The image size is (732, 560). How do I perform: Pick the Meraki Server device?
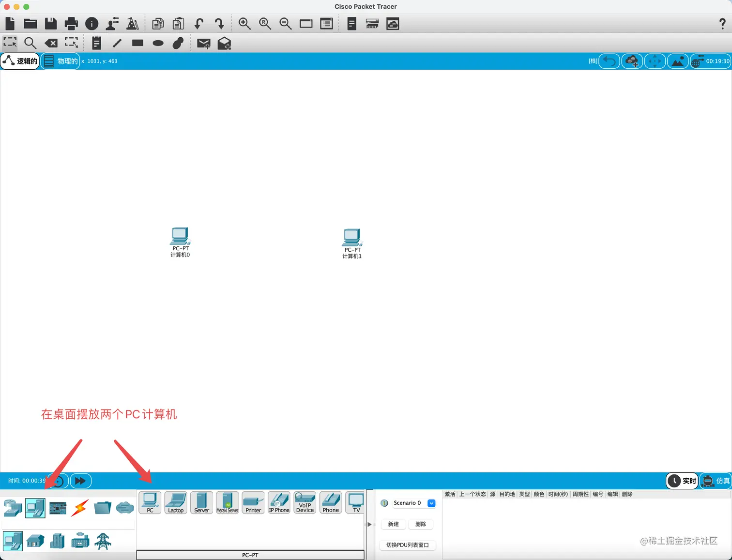pyautogui.click(x=228, y=502)
